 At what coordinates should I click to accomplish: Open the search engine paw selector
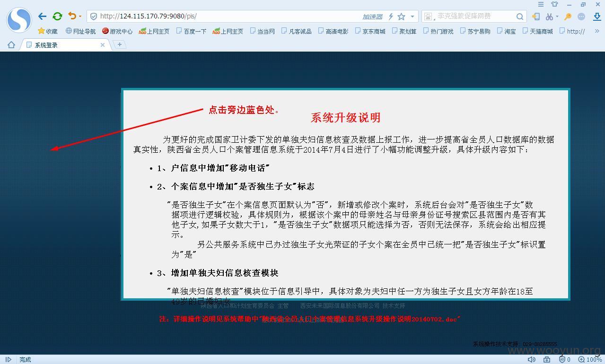[429, 17]
